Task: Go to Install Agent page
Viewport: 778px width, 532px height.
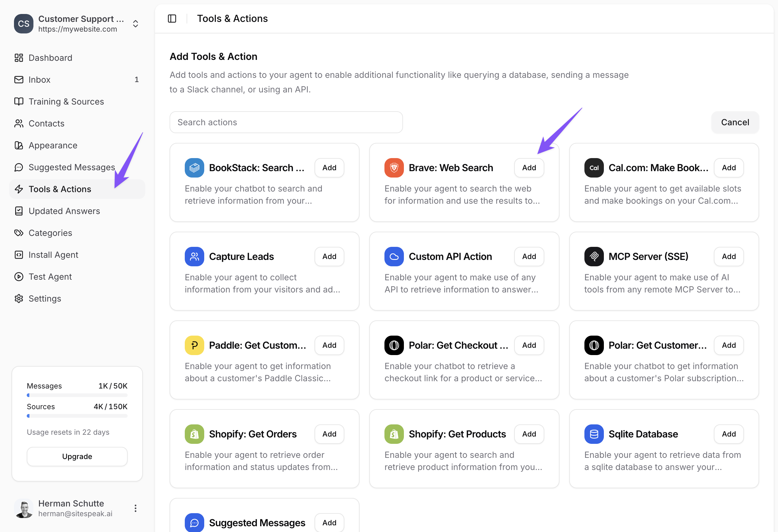Action: click(53, 255)
